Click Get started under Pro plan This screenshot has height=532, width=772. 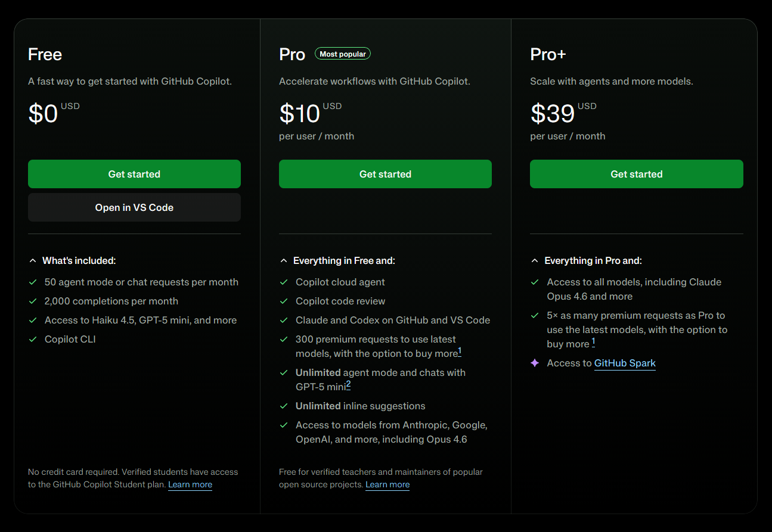[x=385, y=174]
